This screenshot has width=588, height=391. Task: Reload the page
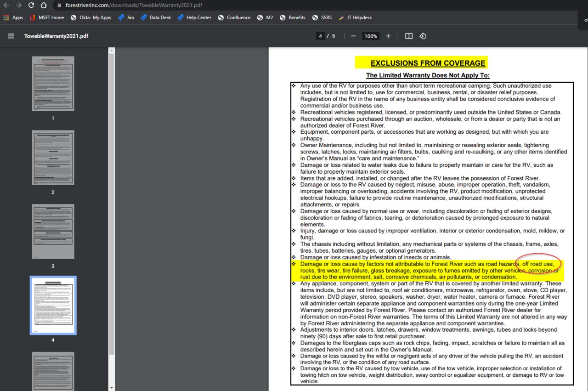click(31, 5)
